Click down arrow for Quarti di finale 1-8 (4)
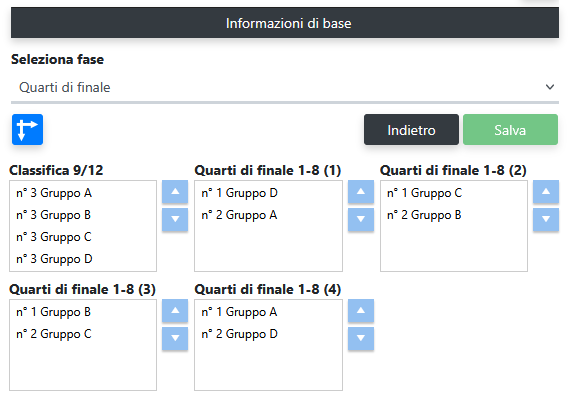 (361, 339)
